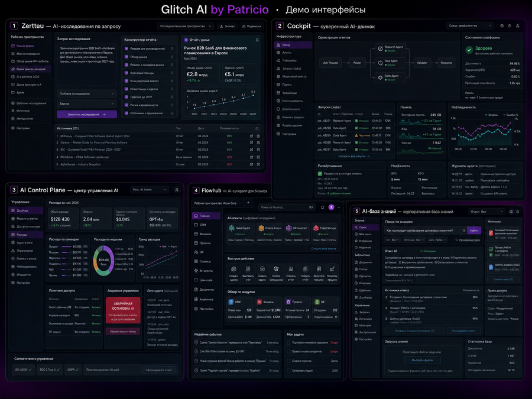Viewport: 532px width, 399px height.
Task: Click the Выбрать файлы button
Action: tap(423, 360)
